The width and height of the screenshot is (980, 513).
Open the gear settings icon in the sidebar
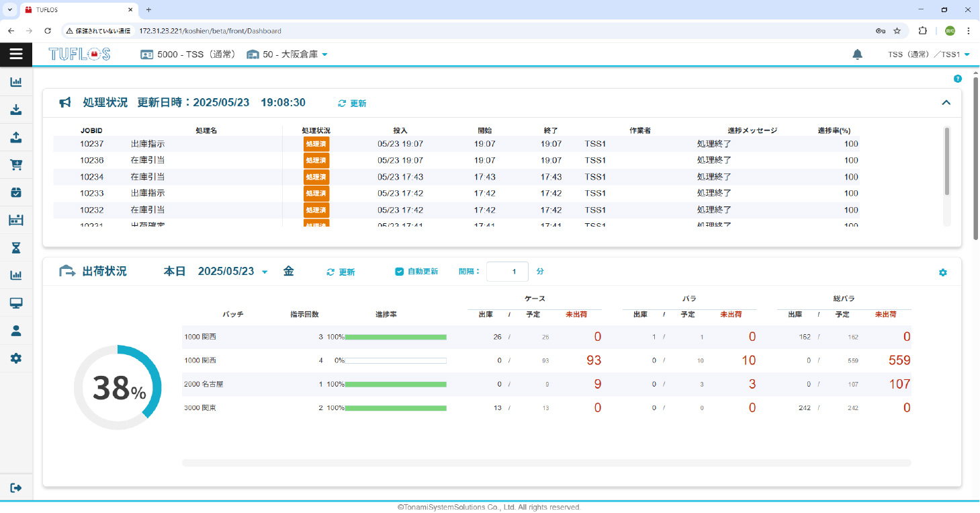[x=16, y=358]
